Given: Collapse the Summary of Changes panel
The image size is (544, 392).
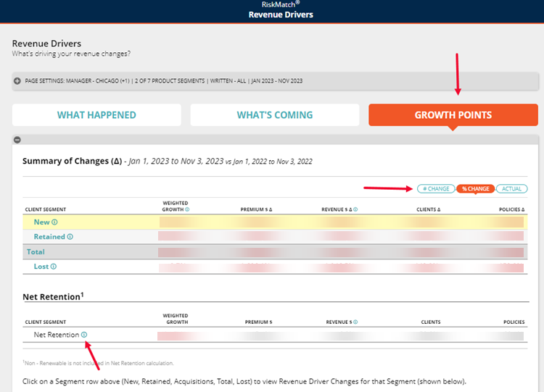Looking at the screenshot, I should tap(17, 140).
